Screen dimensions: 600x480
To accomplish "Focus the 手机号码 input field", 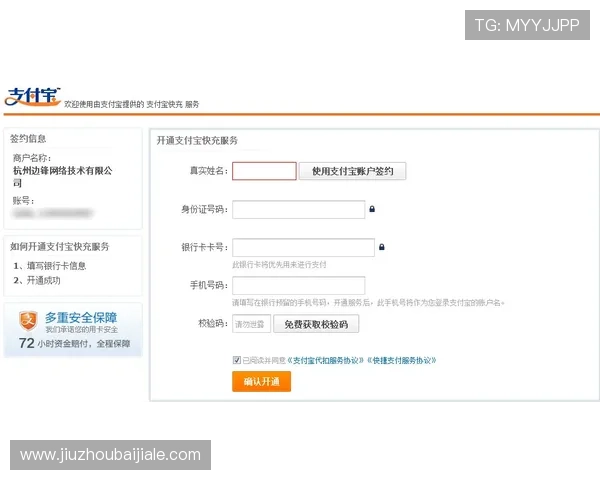I will coord(298,285).
